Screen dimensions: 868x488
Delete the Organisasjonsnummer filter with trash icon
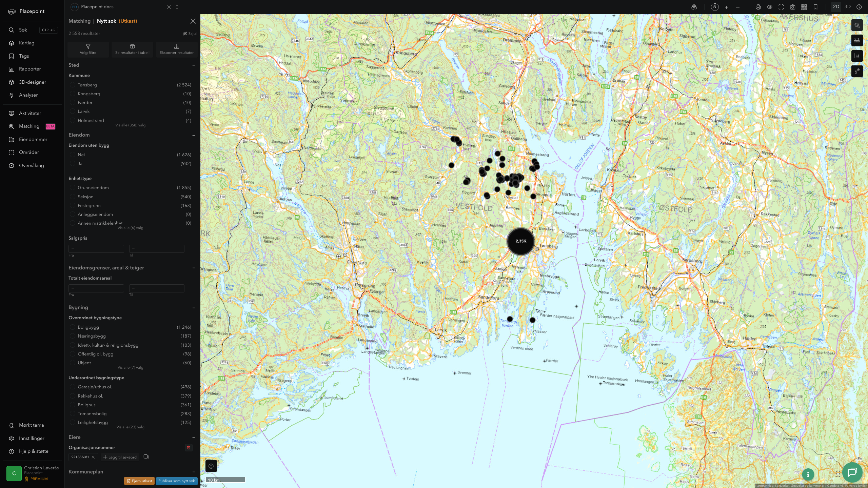coord(189,448)
